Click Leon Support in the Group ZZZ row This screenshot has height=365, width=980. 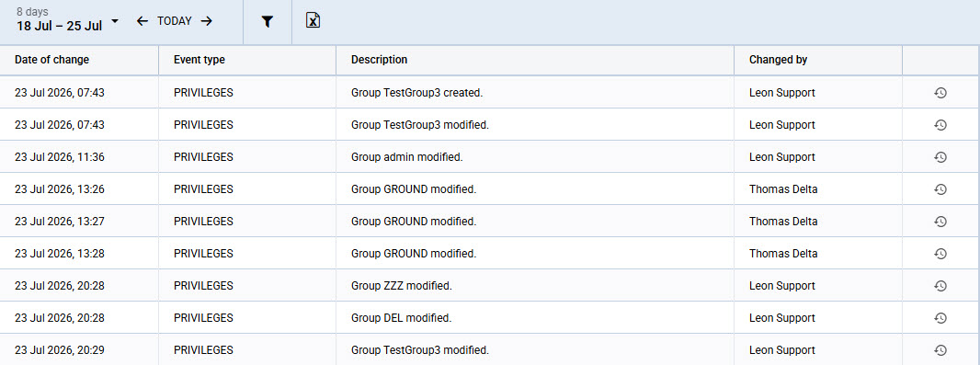[781, 286]
